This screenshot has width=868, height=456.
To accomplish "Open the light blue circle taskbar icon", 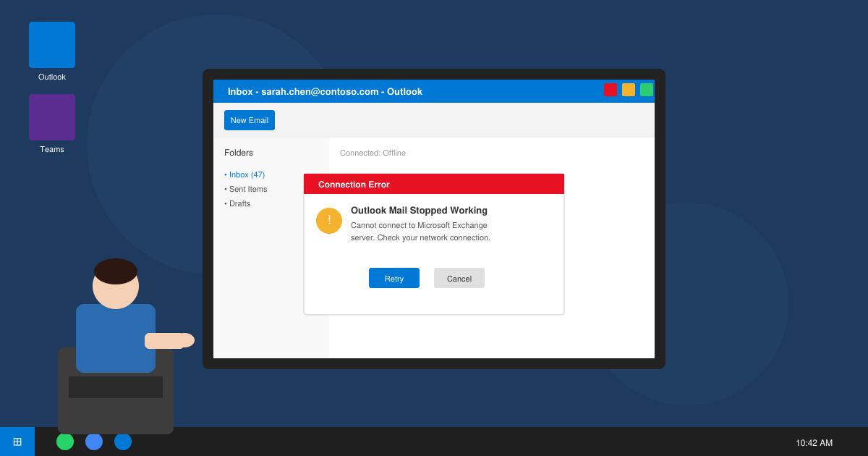I will 94,442.
